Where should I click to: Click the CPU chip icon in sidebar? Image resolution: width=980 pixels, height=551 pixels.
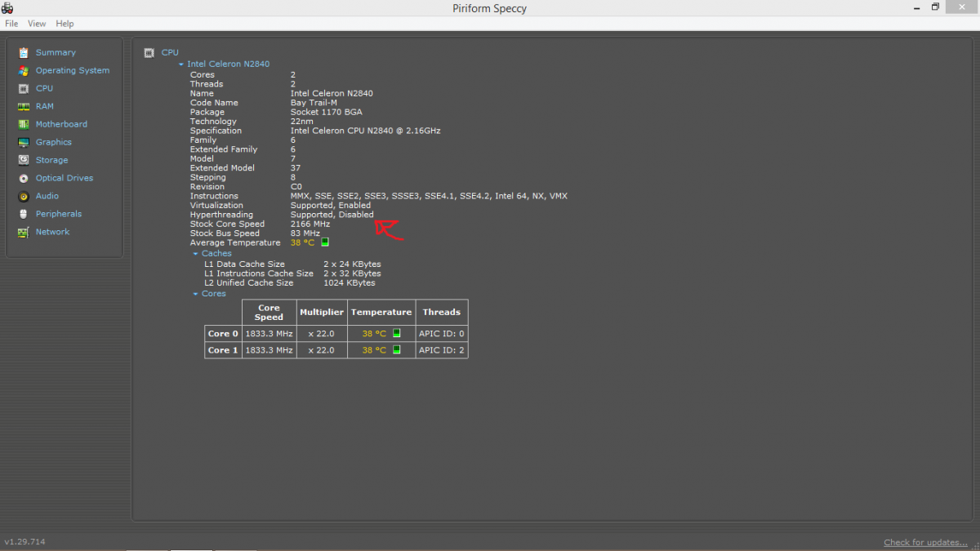point(23,88)
